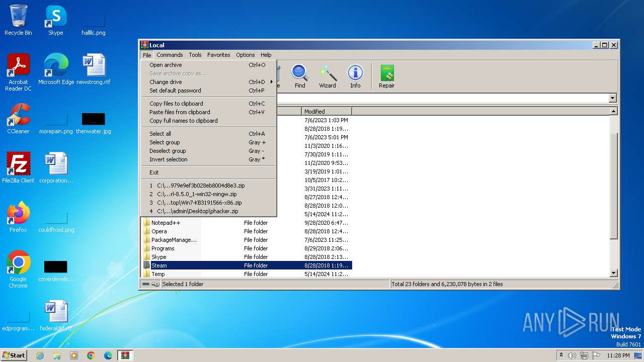
Task: Click taskbar clock showing 11:28 PM
Action: click(618, 355)
